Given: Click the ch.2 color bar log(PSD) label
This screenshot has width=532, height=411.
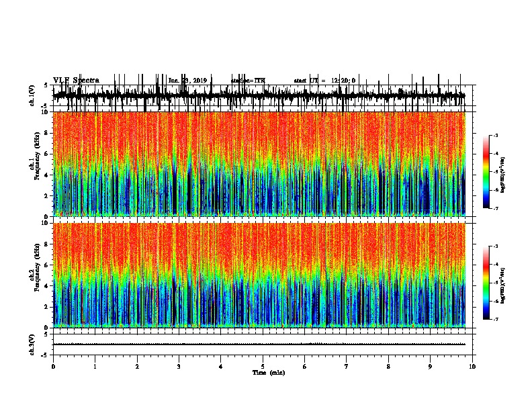Looking at the screenshot, I should (502, 285).
